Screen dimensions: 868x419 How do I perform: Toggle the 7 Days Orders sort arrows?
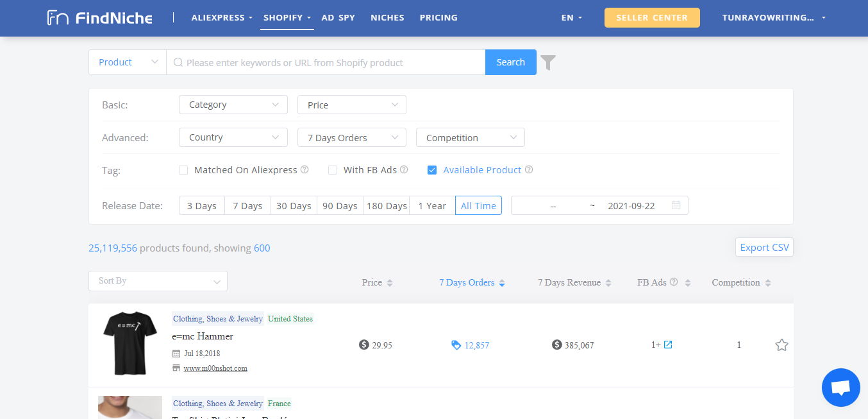tap(503, 282)
